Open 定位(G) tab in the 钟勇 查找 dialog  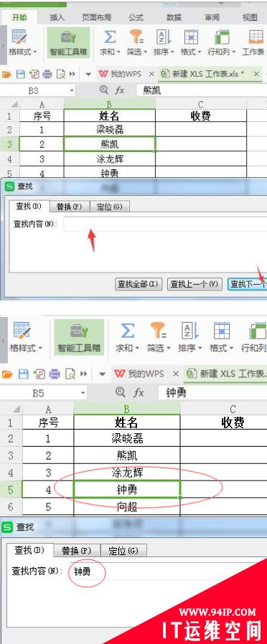[123, 550]
